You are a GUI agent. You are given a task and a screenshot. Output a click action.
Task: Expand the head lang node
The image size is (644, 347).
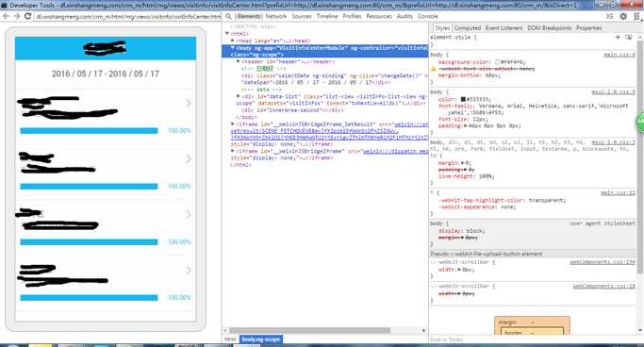click(x=233, y=41)
